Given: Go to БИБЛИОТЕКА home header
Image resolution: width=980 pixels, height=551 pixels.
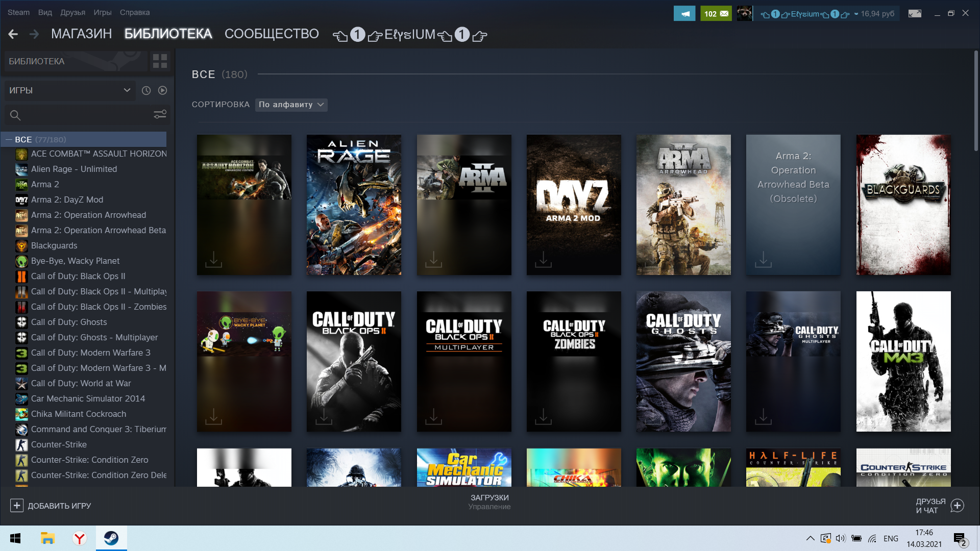Looking at the screenshot, I should click(x=76, y=61).
